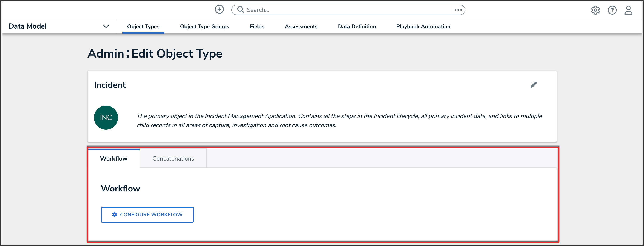Expand the Data Model dropdown chevron
Viewport: 644px width, 246px height.
pos(106,26)
